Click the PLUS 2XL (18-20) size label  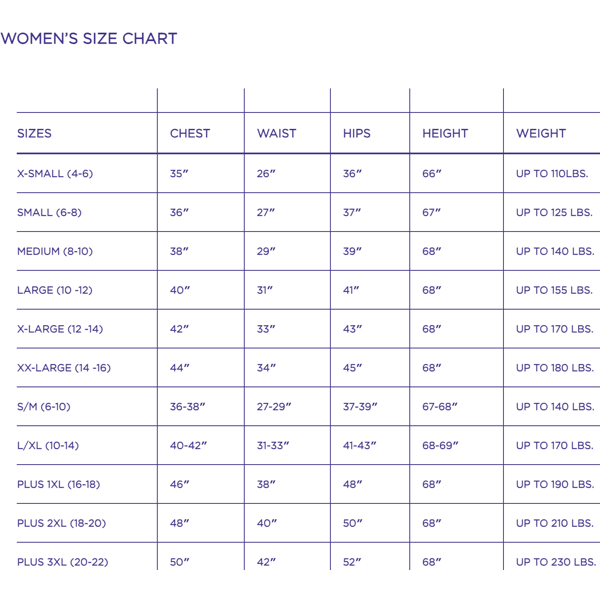[61, 523]
